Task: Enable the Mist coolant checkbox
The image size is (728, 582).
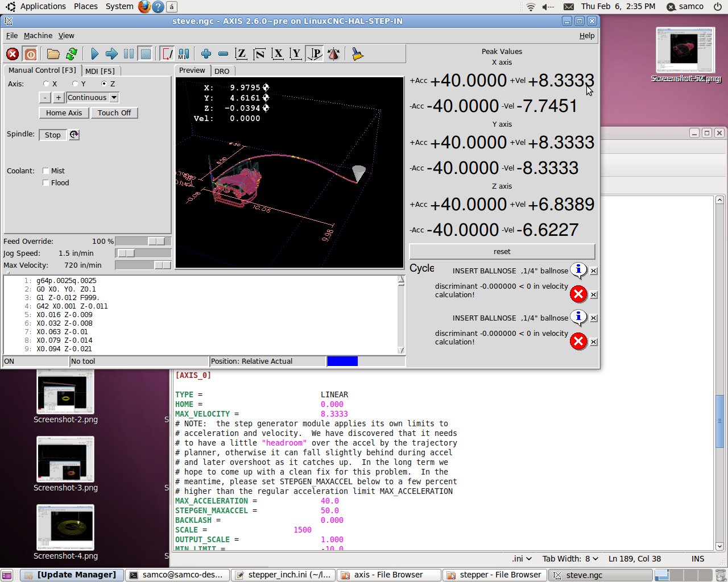Action: point(45,171)
